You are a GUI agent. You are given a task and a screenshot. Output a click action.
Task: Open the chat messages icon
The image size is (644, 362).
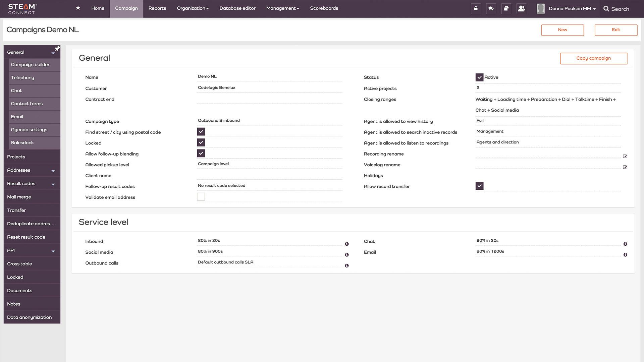pos(491,8)
